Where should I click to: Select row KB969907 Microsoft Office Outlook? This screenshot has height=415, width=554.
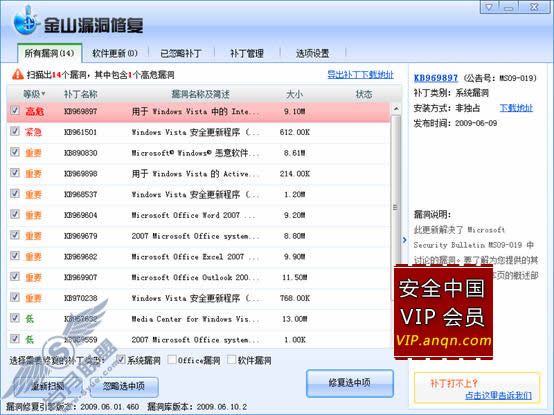pos(198,278)
